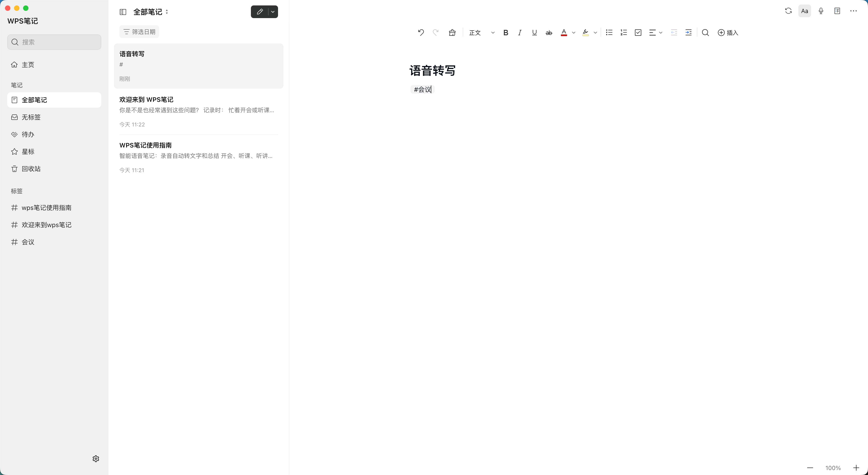
Task: Apply numbered list formatting
Action: coord(623,32)
